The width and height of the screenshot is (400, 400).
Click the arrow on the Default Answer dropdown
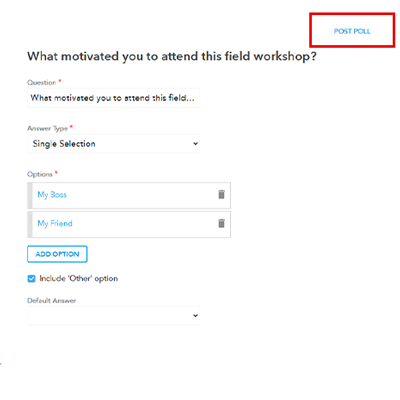[x=195, y=316]
